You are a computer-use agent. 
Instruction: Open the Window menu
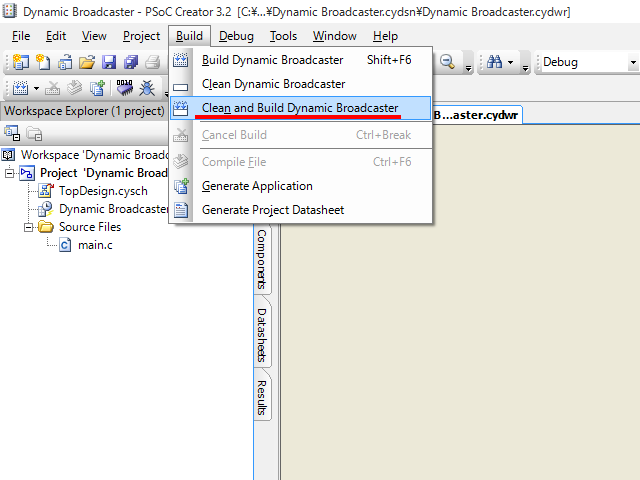click(x=335, y=36)
